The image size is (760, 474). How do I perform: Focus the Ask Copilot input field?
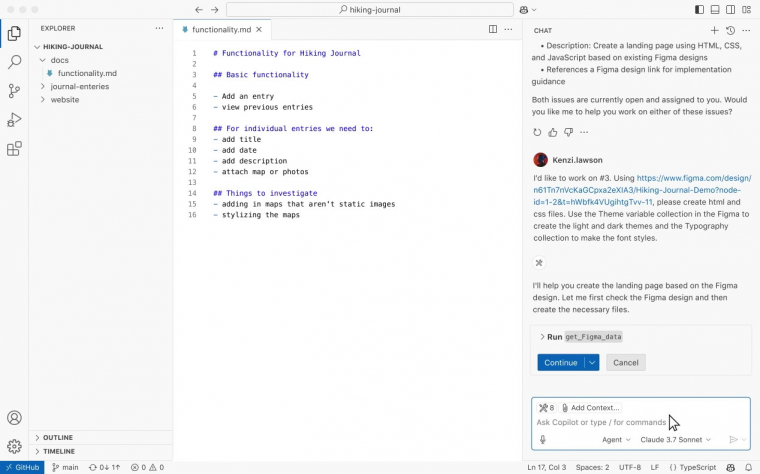click(601, 423)
